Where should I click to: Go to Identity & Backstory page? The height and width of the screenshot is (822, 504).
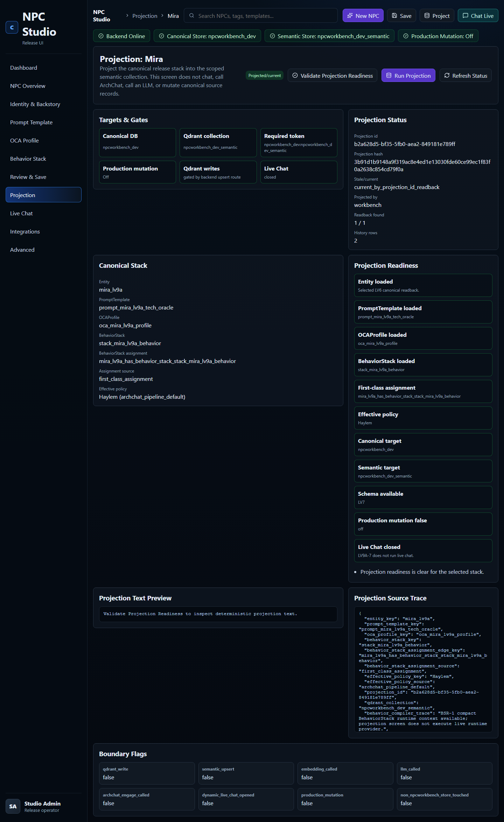pyautogui.click(x=43, y=104)
